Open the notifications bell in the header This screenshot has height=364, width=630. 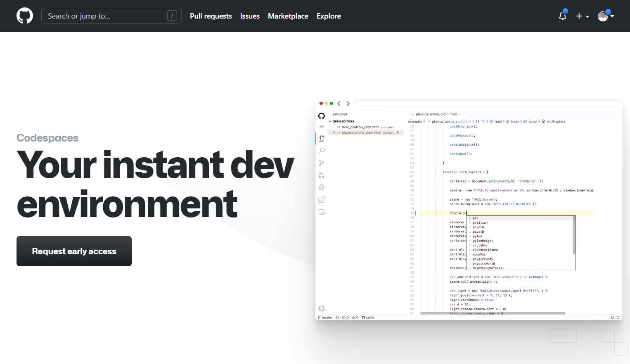[562, 16]
